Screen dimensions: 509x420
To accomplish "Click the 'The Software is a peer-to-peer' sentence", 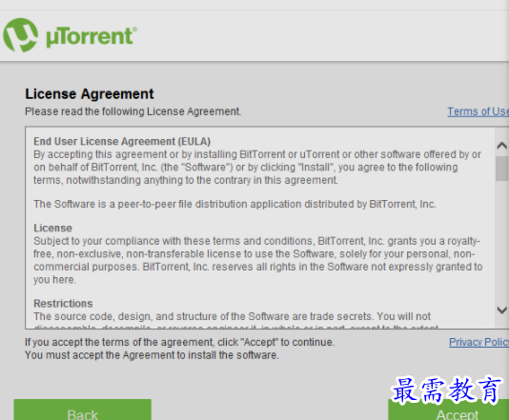I will click(x=234, y=204).
